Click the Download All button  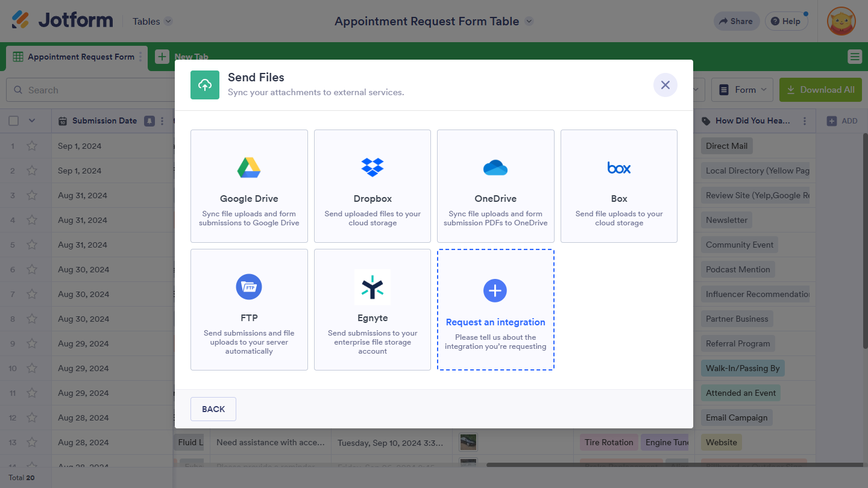pyautogui.click(x=820, y=90)
